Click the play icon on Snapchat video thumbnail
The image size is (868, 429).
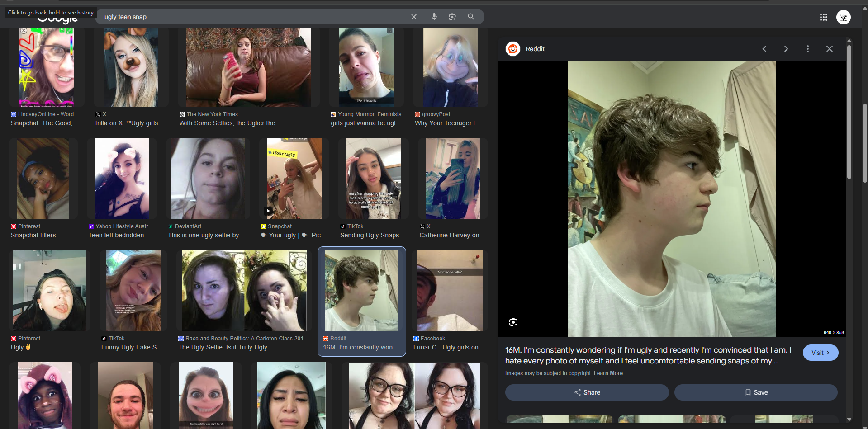(268, 211)
